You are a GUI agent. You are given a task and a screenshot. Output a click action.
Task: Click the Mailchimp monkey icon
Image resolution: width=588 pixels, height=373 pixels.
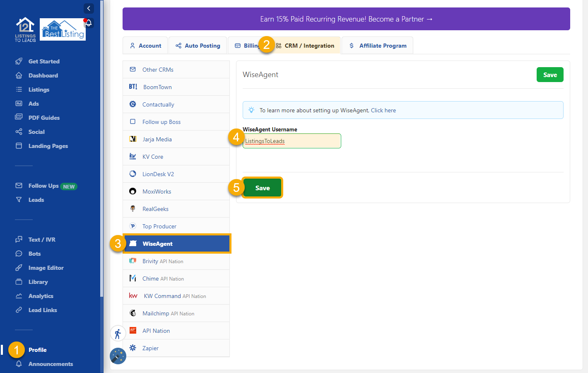(x=133, y=313)
